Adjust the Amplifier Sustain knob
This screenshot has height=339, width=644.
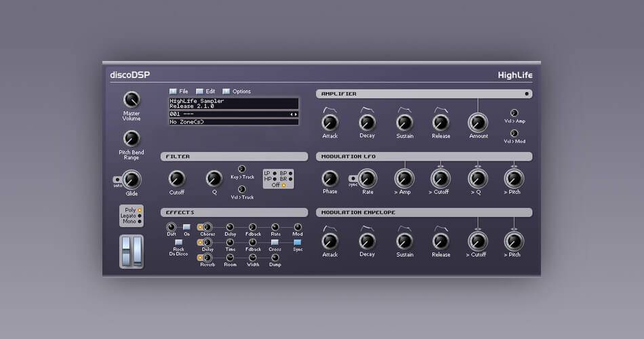pos(405,123)
